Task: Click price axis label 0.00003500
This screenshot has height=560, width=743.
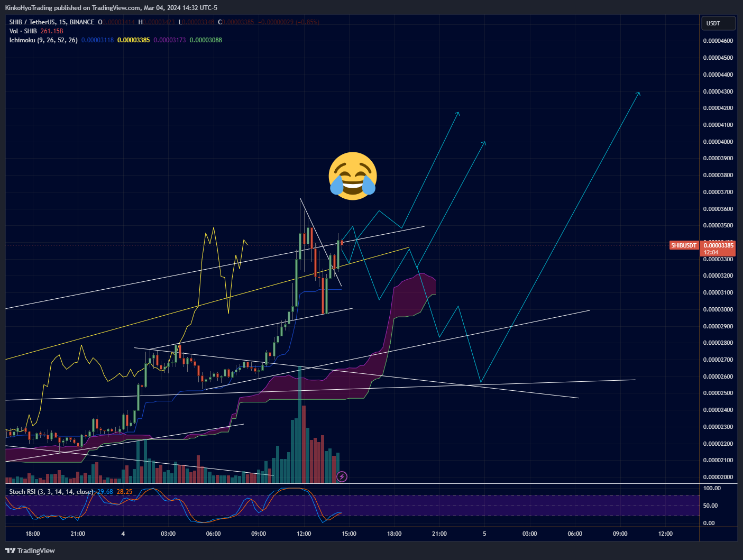Action: tap(718, 225)
